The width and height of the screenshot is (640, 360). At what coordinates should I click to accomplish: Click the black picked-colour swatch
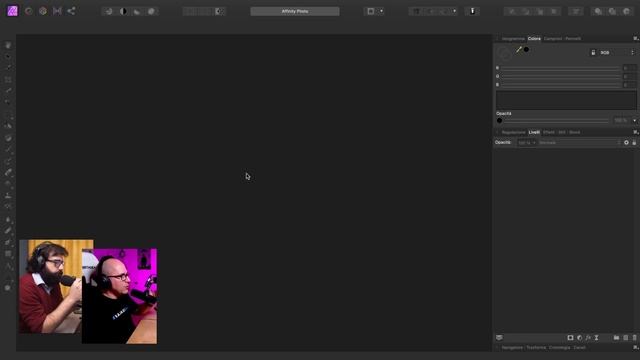tap(527, 49)
